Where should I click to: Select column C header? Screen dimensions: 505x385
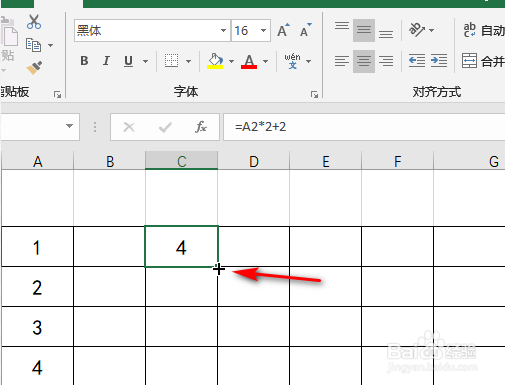pos(182,161)
